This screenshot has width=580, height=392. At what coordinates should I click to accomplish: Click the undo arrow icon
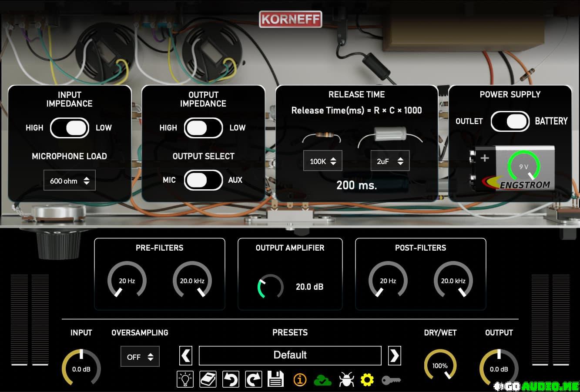pyautogui.click(x=231, y=379)
